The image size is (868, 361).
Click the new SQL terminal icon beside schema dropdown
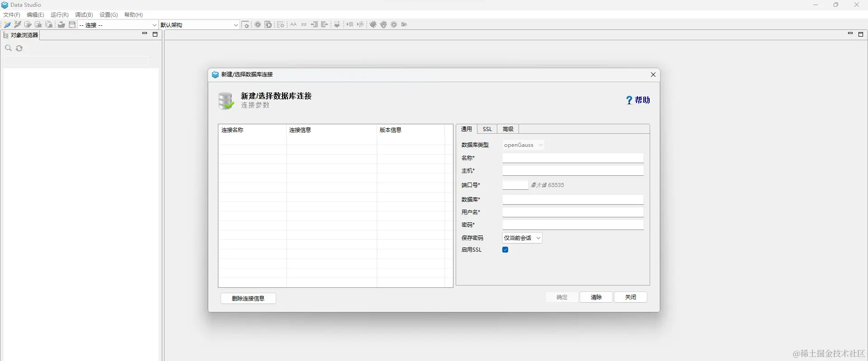pyautogui.click(x=245, y=25)
